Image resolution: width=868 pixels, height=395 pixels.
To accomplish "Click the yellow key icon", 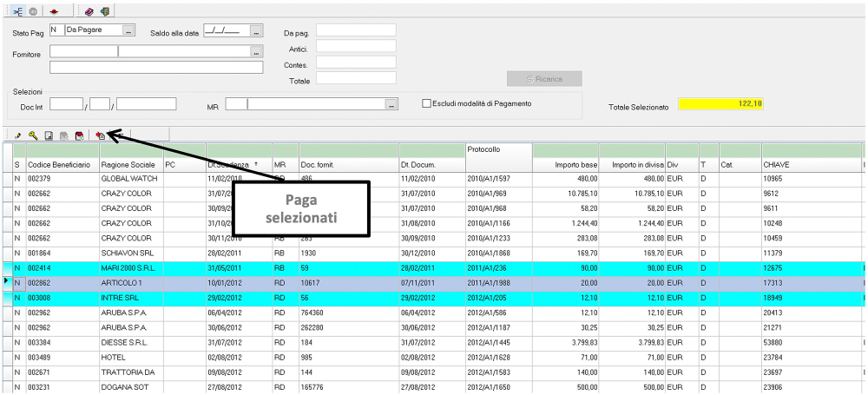I will 33,135.
